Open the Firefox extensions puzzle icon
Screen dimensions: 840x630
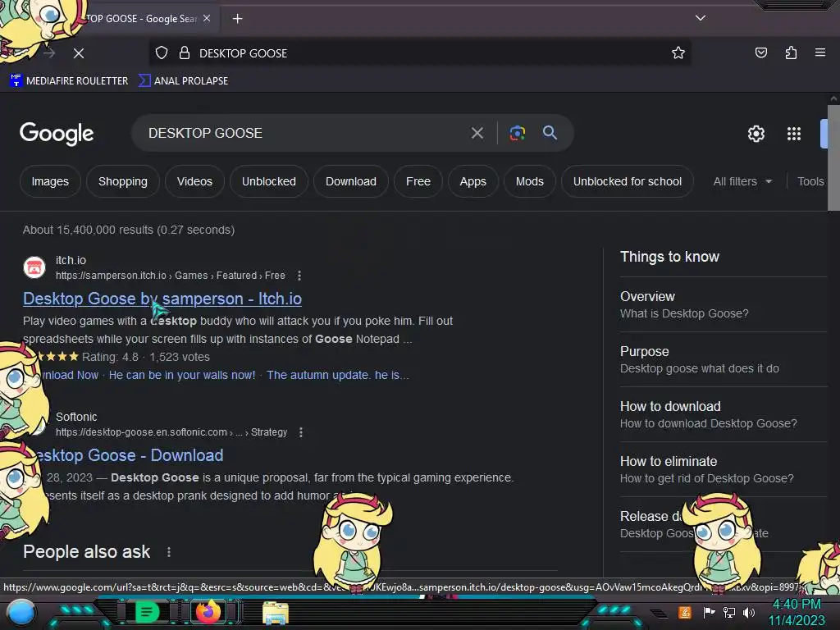point(792,52)
